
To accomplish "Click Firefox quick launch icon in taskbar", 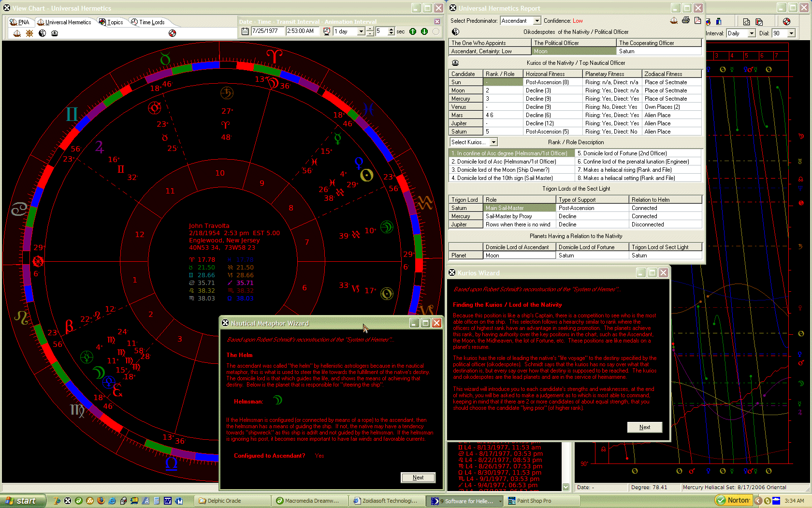I will [x=101, y=501].
